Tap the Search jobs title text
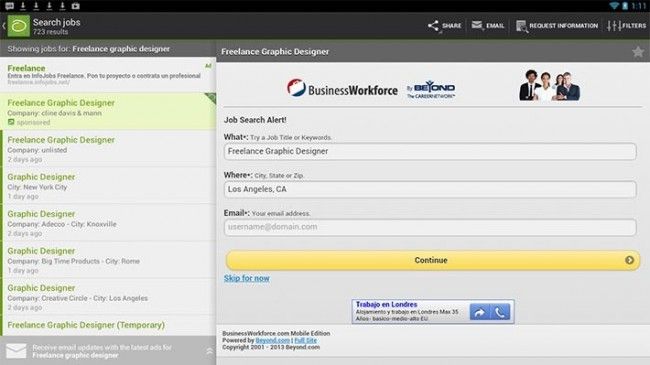The image size is (650, 365). point(57,22)
